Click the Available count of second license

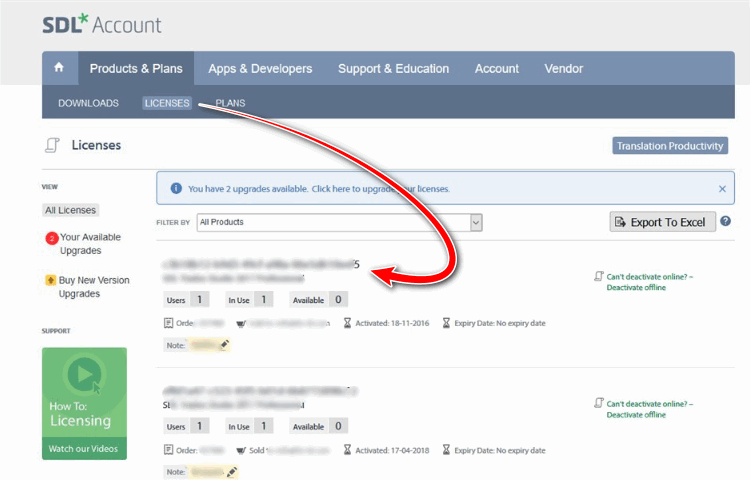click(338, 425)
